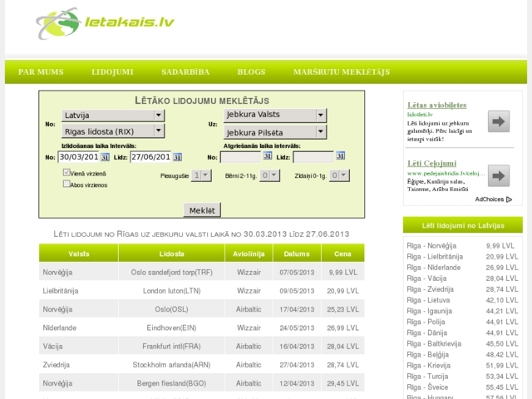Open the MARŠRUTU MEKLĒTĀJS menu item
This screenshot has height=399, width=532.
coord(342,72)
